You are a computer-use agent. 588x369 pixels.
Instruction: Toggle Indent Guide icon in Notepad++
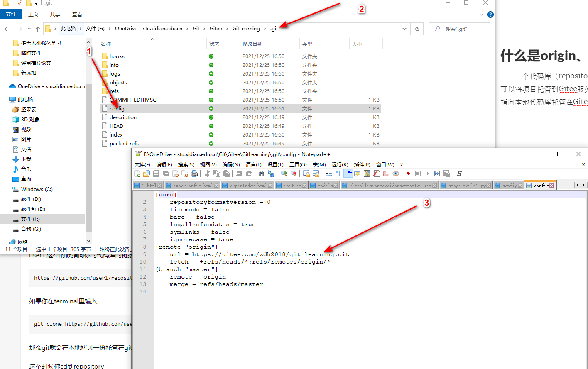click(x=348, y=174)
